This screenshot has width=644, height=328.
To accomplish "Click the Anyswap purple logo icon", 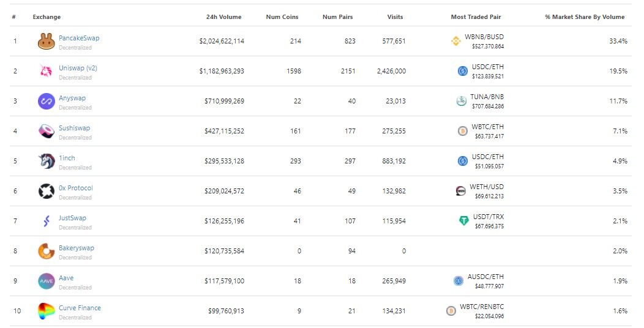I will click(x=47, y=101).
